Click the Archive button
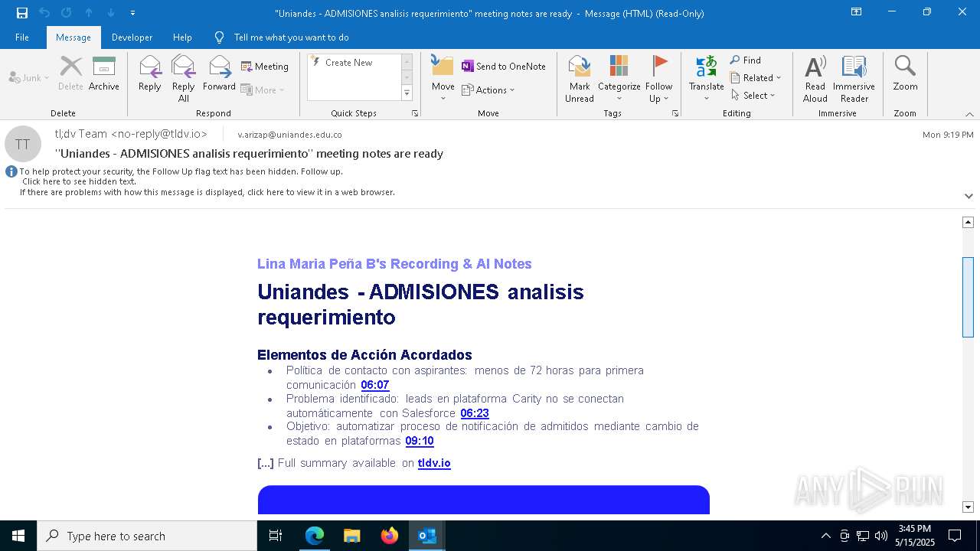The width and height of the screenshot is (980, 551). tap(104, 75)
